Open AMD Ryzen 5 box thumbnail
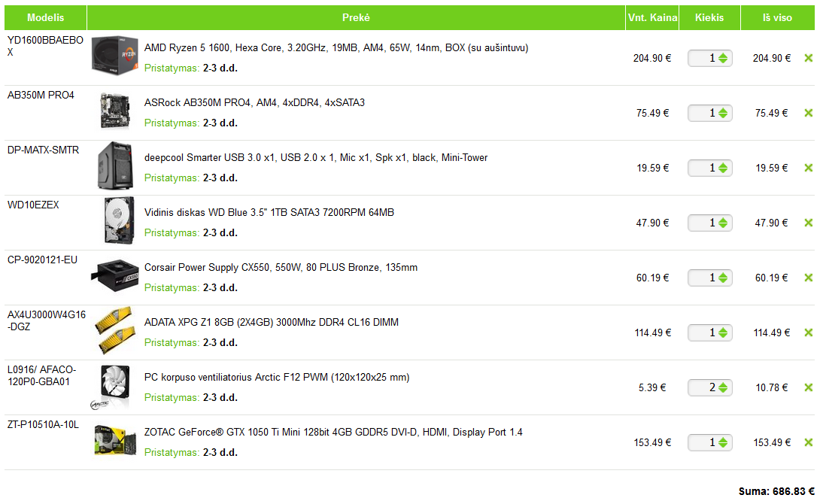 [x=114, y=56]
